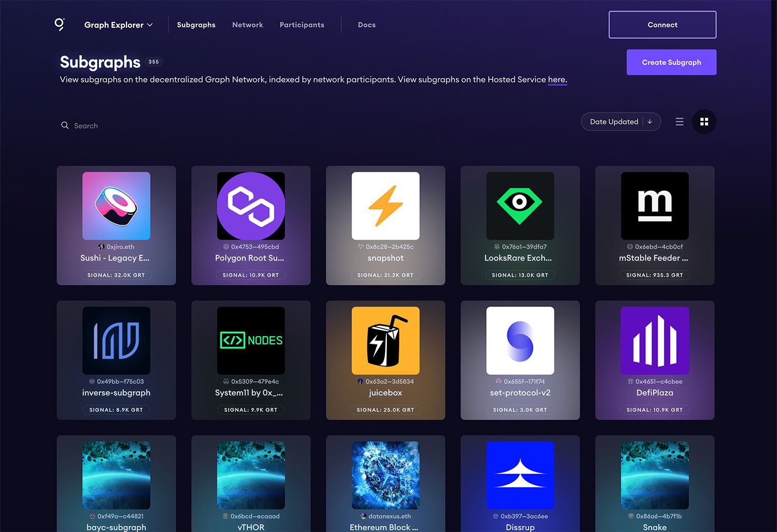The image size is (777, 532).
Task: Open the Docs link
Action: click(x=366, y=25)
